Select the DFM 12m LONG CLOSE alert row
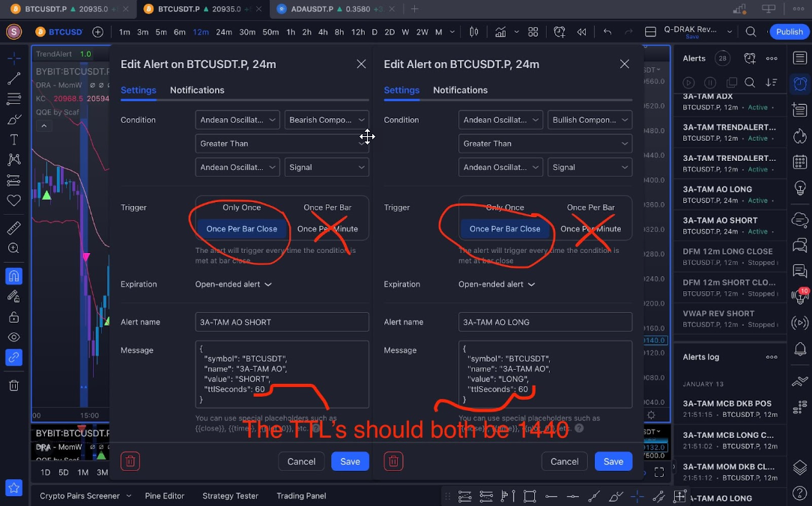 (x=729, y=257)
